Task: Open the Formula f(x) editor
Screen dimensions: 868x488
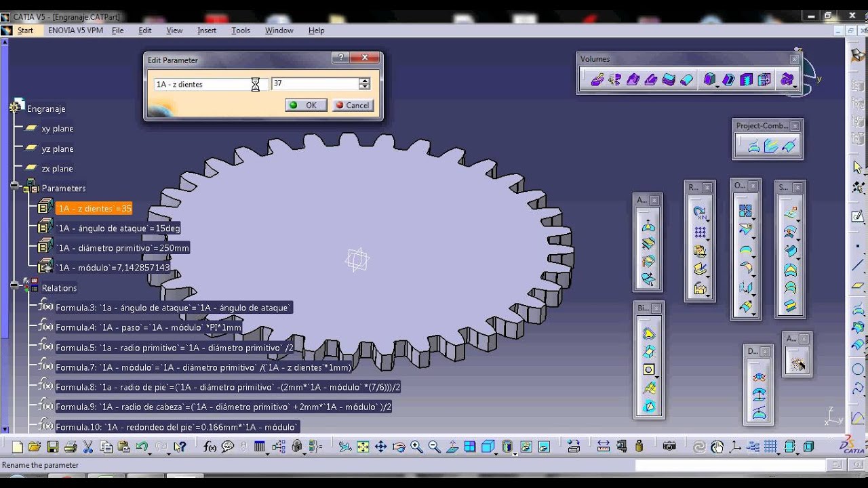Action: [210, 447]
